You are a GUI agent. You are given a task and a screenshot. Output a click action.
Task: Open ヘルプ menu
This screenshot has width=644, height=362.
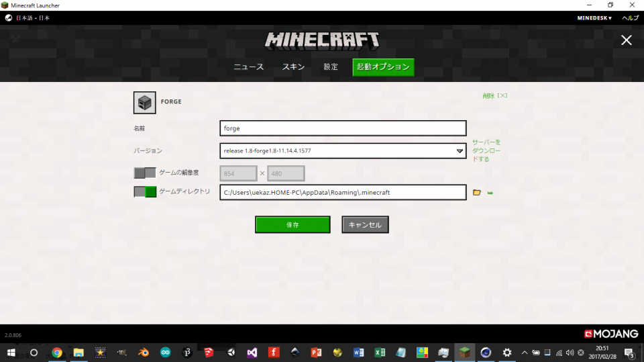pyautogui.click(x=630, y=18)
